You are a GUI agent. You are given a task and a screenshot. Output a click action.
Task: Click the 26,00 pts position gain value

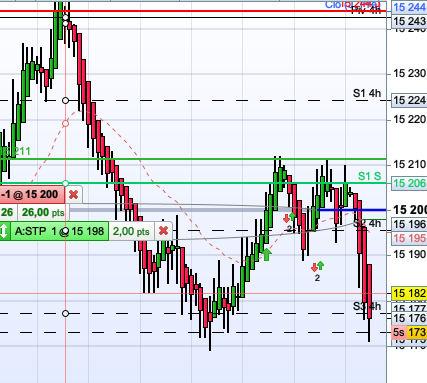tap(43, 212)
